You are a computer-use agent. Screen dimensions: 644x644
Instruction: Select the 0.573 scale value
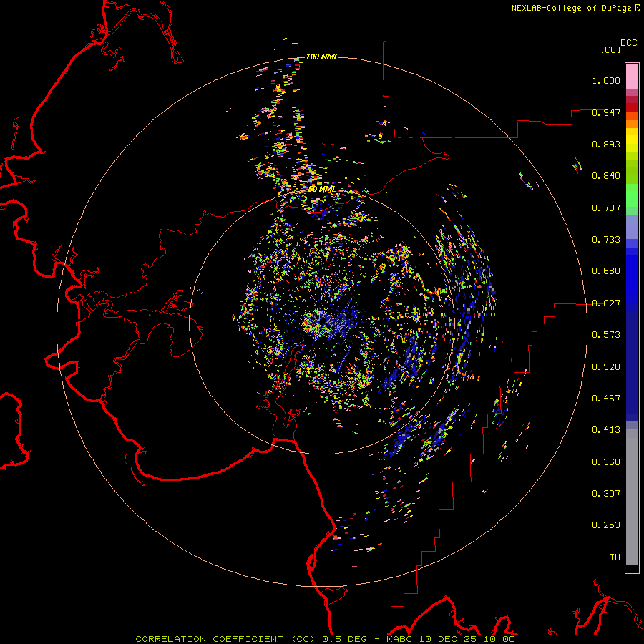point(606,335)
